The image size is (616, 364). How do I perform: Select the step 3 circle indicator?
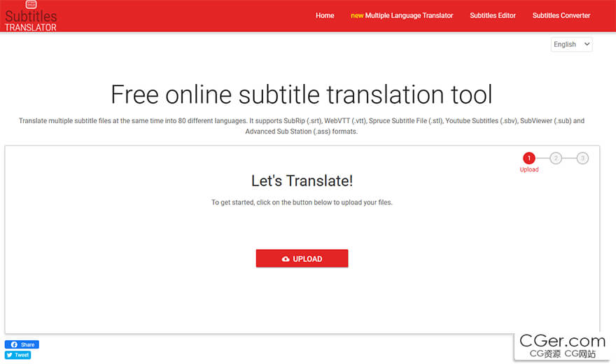pos(582,158)
